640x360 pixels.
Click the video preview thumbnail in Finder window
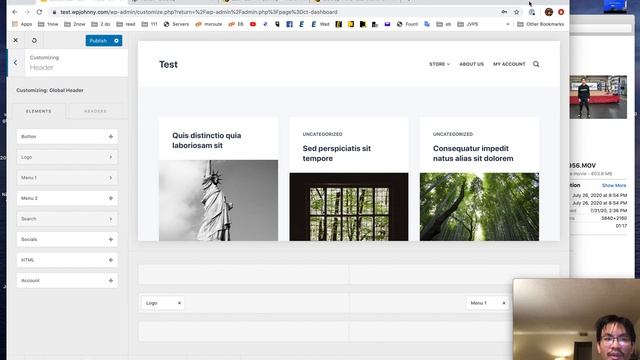[x=598, y=97]
